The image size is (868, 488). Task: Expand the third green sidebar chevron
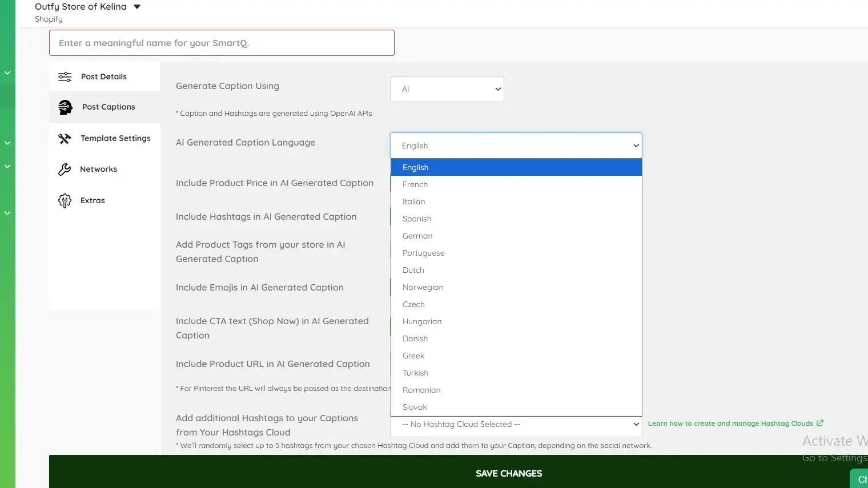[x=7, y=166]
